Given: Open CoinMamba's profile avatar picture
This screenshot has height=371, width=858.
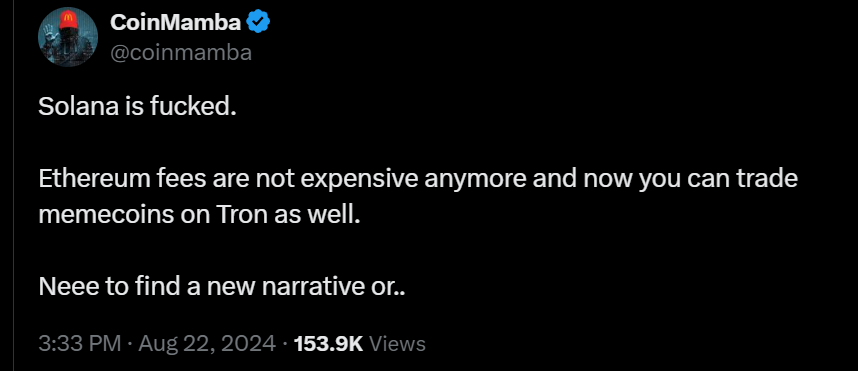Looking at the screenshot, I should (68, 37).
